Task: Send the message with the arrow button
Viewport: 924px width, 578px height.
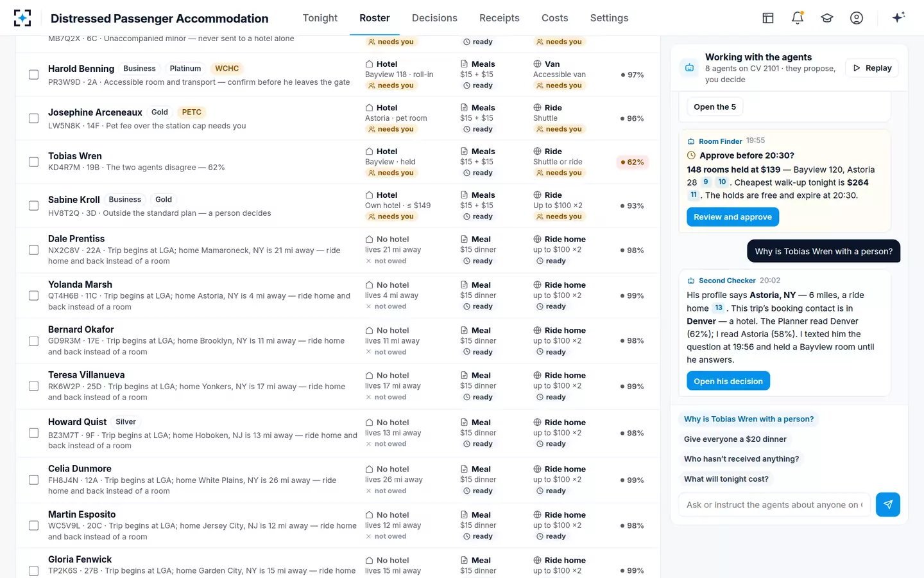Action: [888, 505]
